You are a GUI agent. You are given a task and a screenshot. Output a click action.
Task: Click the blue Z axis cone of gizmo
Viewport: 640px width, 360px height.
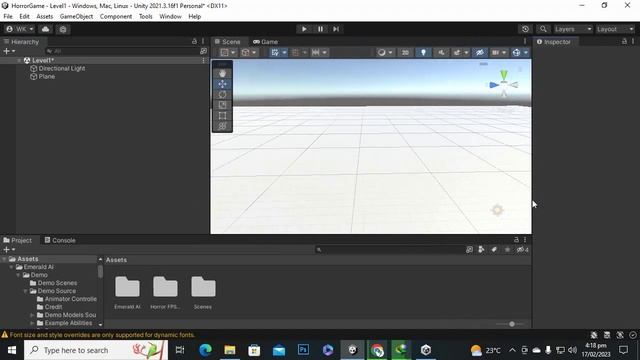point(494,85)
